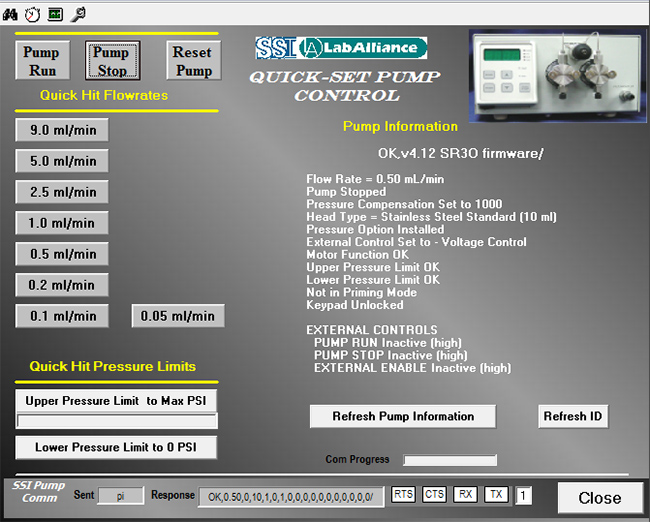
Task: Click the 'Pump Stopped' status line
Action: coord(346,192)
